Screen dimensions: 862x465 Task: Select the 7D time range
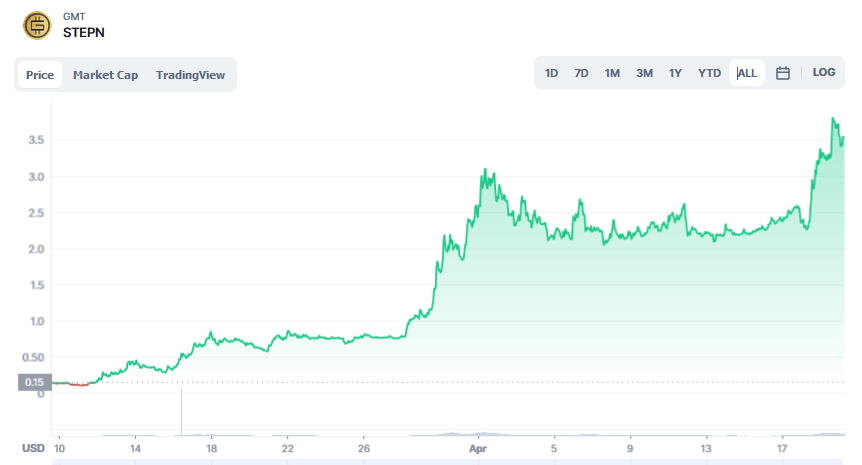pyautogui.click(x=581, y=73)
